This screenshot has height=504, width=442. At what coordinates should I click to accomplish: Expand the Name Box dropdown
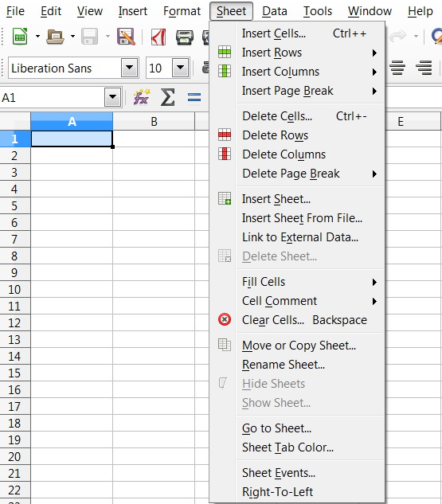pos(112,97)
